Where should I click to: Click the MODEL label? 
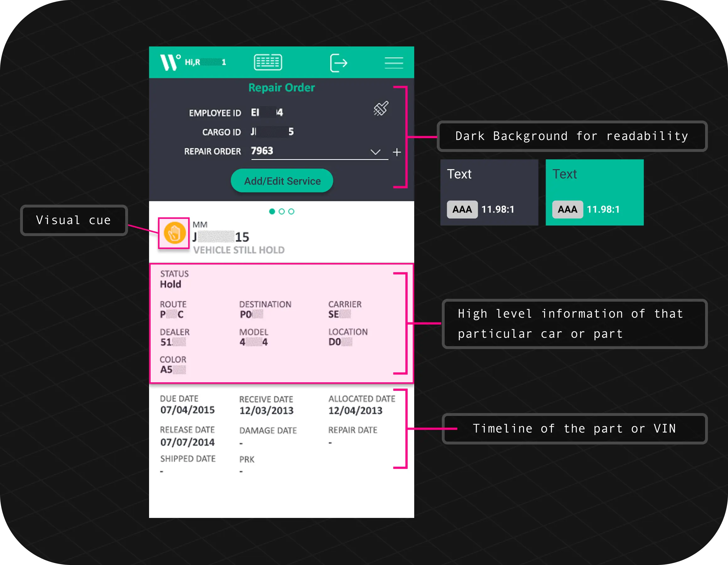click(x=254, y=332)
